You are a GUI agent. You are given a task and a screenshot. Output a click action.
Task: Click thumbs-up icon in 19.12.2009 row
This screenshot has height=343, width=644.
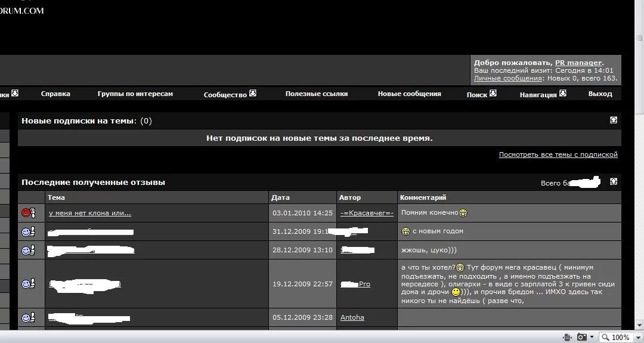[x=29, y=283]
